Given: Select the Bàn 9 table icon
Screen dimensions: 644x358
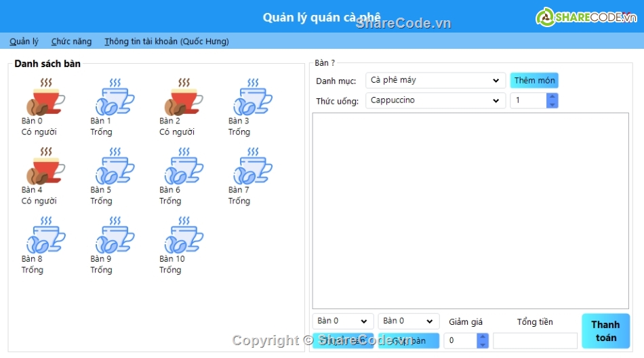Looking at the screenshot, I should pyautogui.click(x=114, y=235).
